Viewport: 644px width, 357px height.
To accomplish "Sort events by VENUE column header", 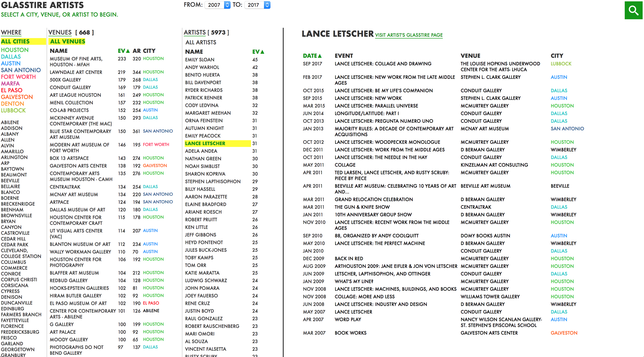I will click(x=471, y=56).
